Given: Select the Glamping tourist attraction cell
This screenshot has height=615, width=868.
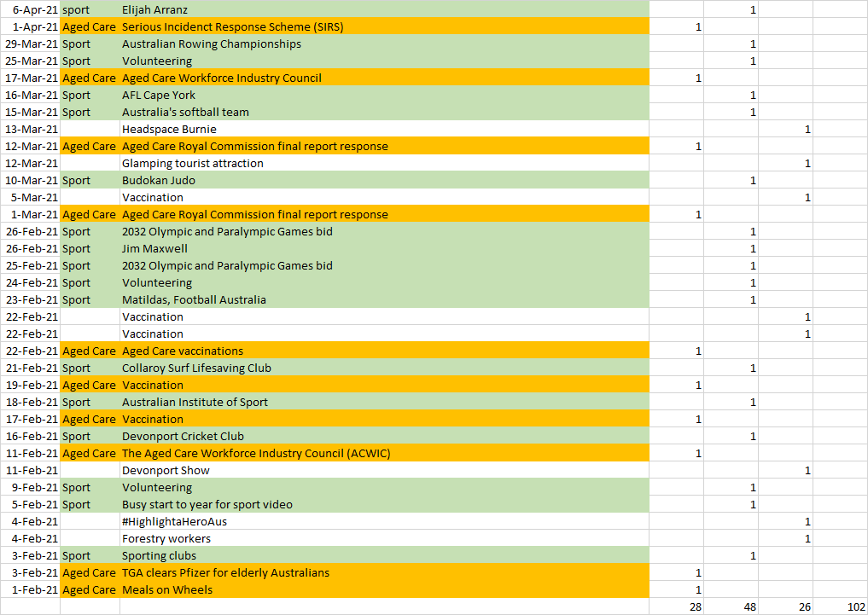Looking at the screenshot, I should click(x=384, y=163).
